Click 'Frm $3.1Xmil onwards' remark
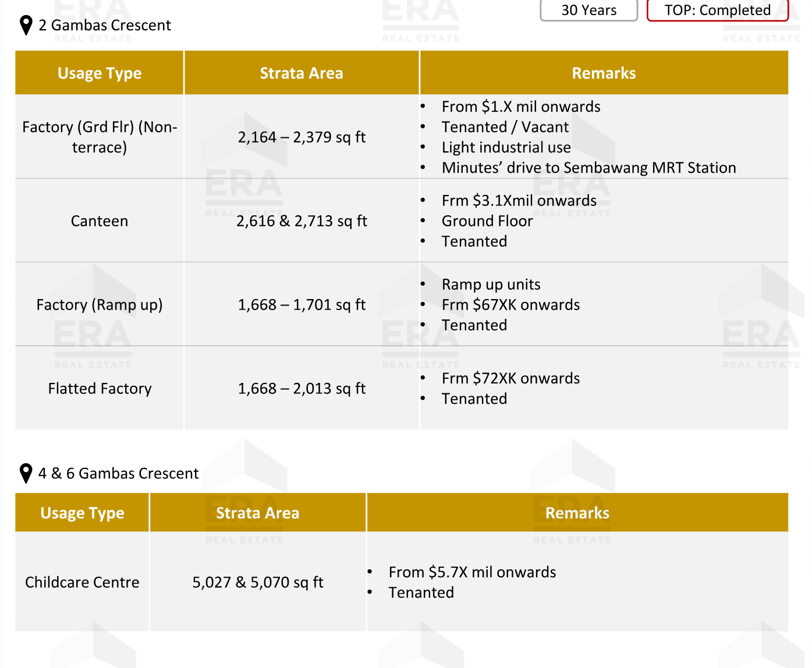Image resolution: width=812 pixels, height=668 pixels. 519,201
